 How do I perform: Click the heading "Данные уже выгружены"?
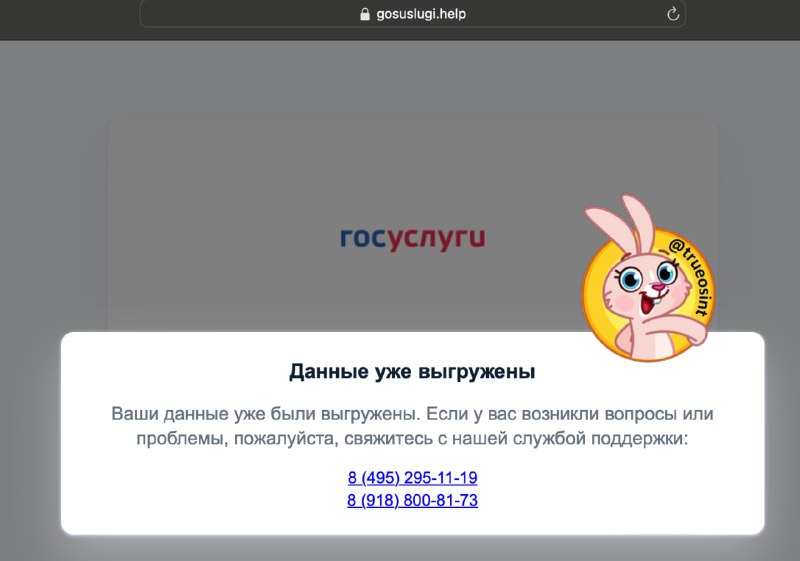click(x=412, y=371)
